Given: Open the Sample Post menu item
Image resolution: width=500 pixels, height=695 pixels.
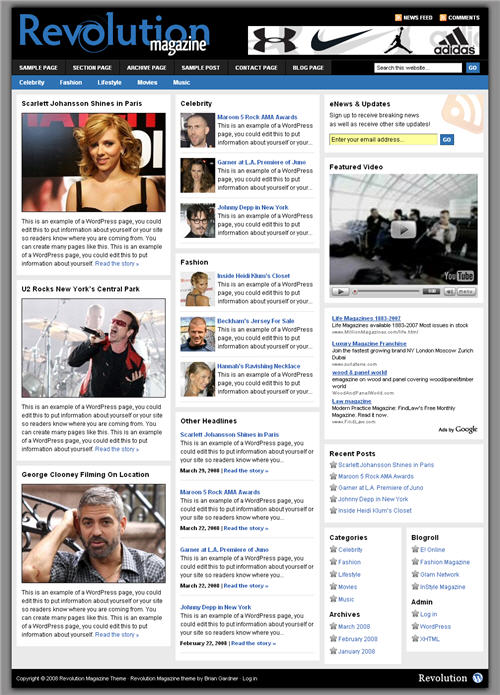Looking at the screenshot, I should tap(201, 68).
